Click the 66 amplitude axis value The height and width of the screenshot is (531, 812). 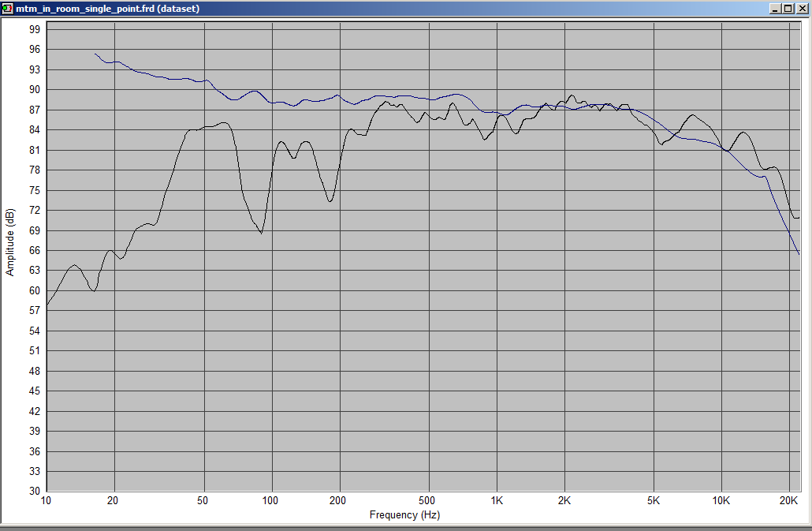tap(35, 251)
